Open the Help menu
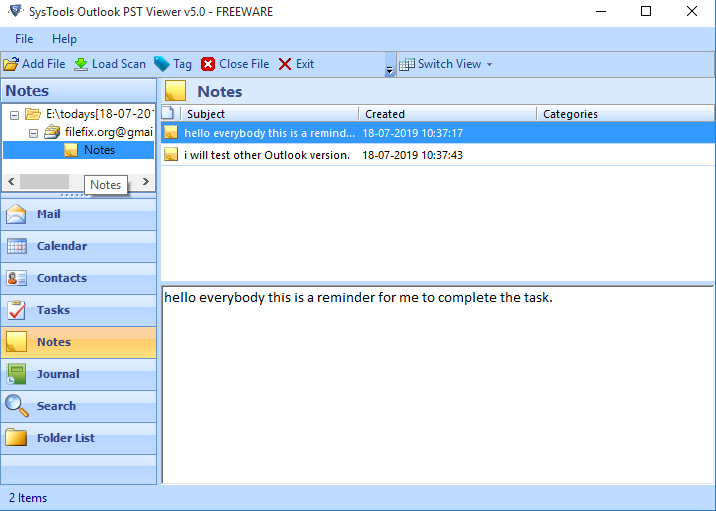 [64, 39]
